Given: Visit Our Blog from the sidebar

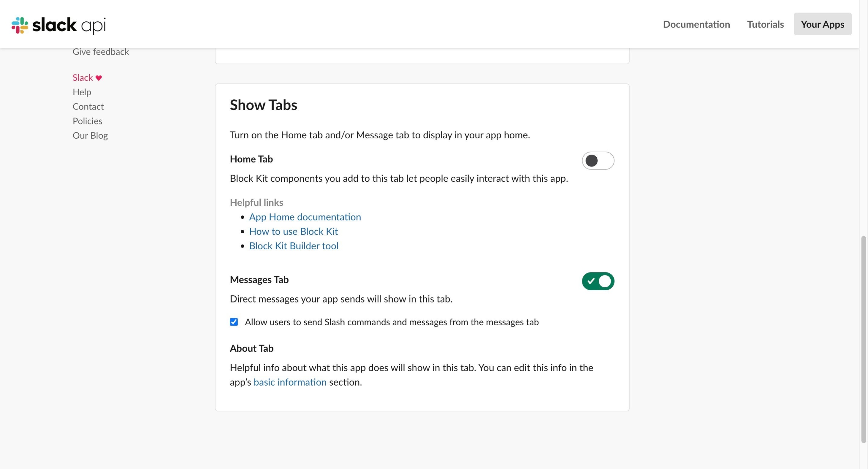Looking at the screenshot, I should click(90, 136).
